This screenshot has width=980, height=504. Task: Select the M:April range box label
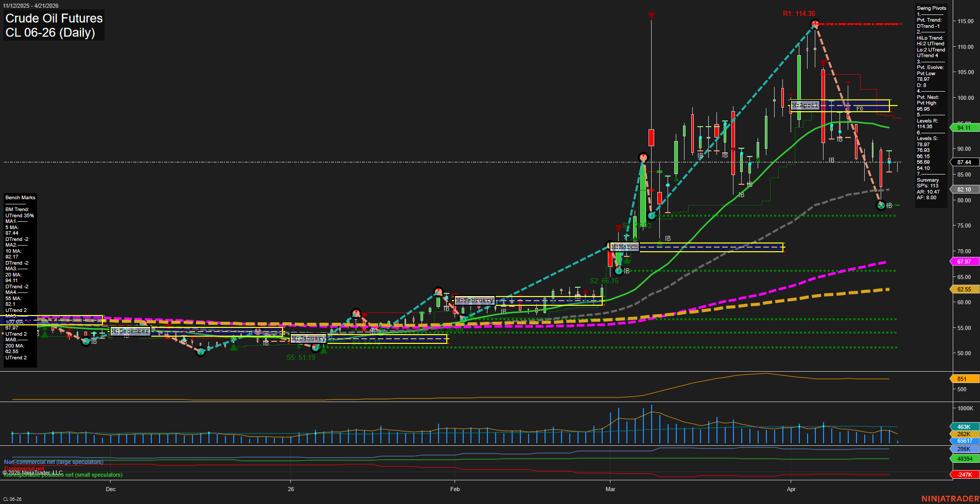click(x=806, y=105)
